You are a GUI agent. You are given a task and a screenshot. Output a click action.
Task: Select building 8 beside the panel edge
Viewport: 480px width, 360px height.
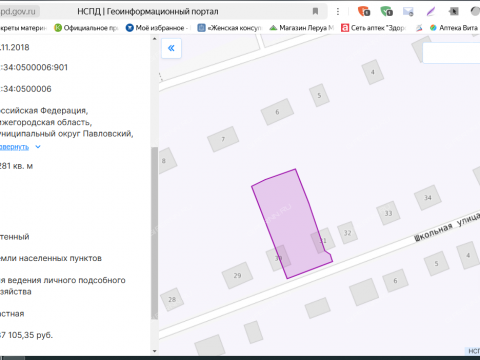pos(166,161)
